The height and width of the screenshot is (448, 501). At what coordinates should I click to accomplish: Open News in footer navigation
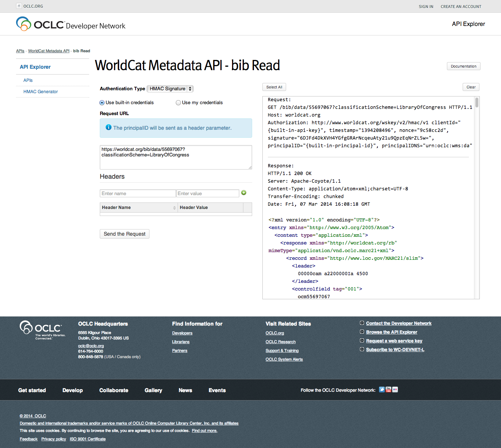tap(185, 390)
